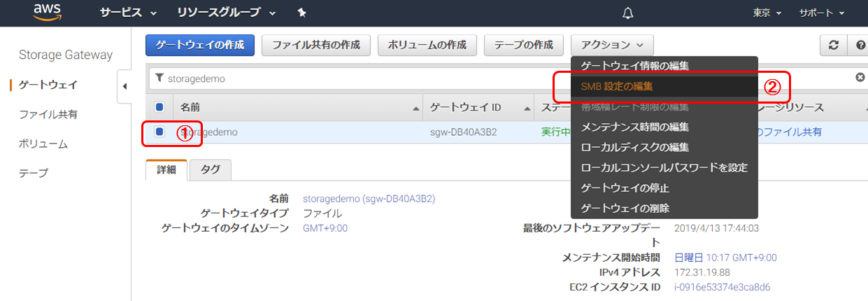
Task: Open the 東京 region dropdown
Action: click(x=767, y=13)
